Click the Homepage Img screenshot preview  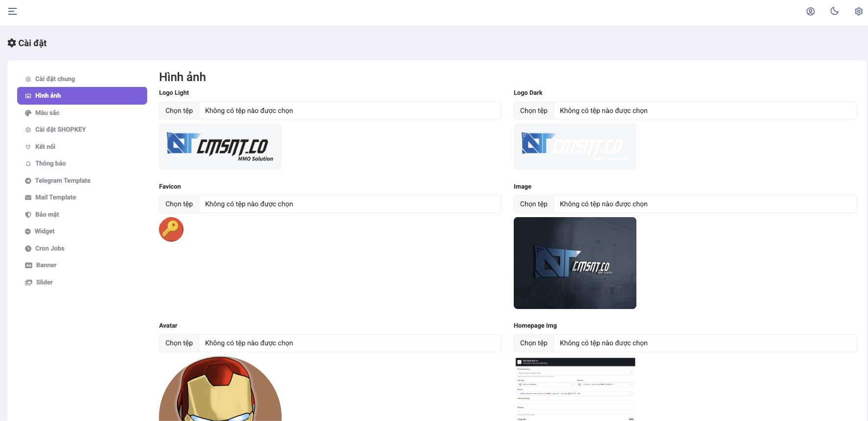(x=575, y=389)
